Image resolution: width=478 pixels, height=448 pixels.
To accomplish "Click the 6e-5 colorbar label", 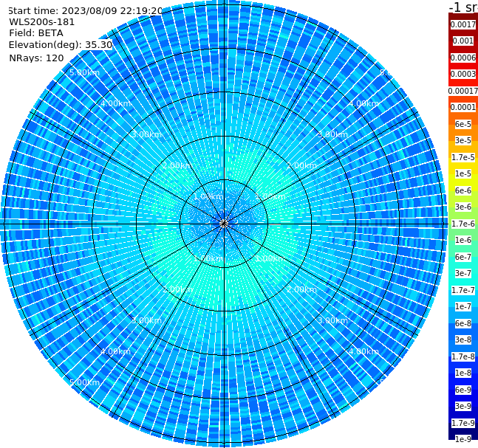I will 463,124.
